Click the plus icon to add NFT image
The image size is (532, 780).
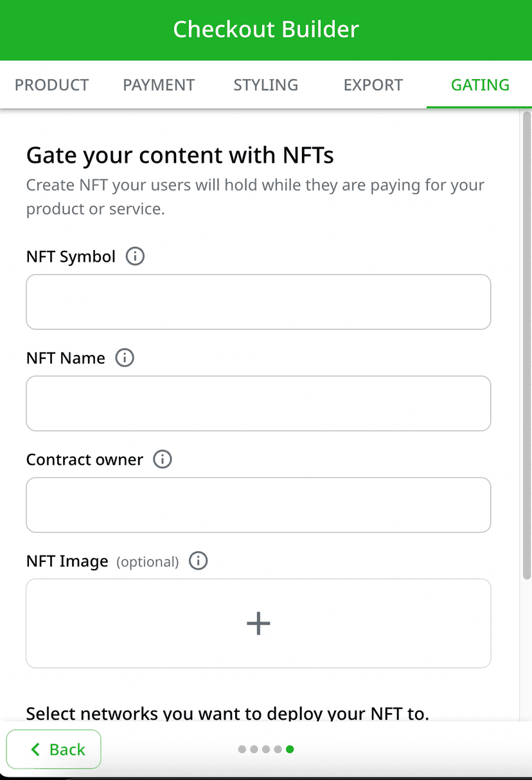(258, 623)
